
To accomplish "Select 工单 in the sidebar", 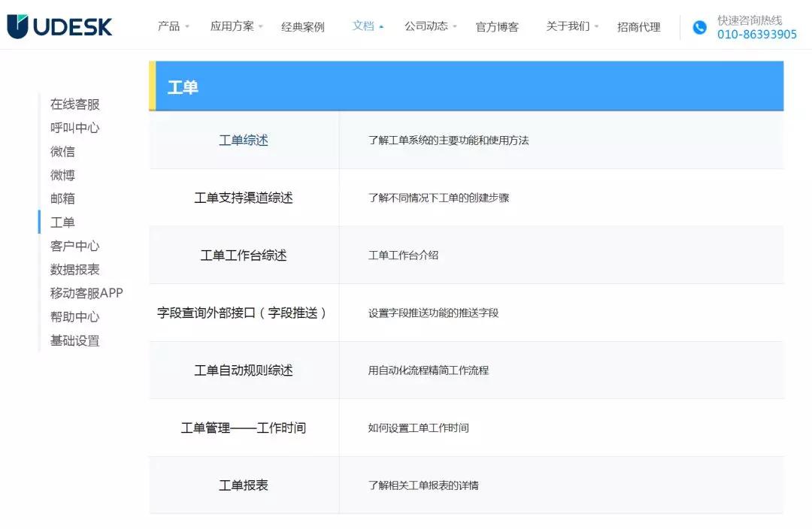I will (62, 222).
